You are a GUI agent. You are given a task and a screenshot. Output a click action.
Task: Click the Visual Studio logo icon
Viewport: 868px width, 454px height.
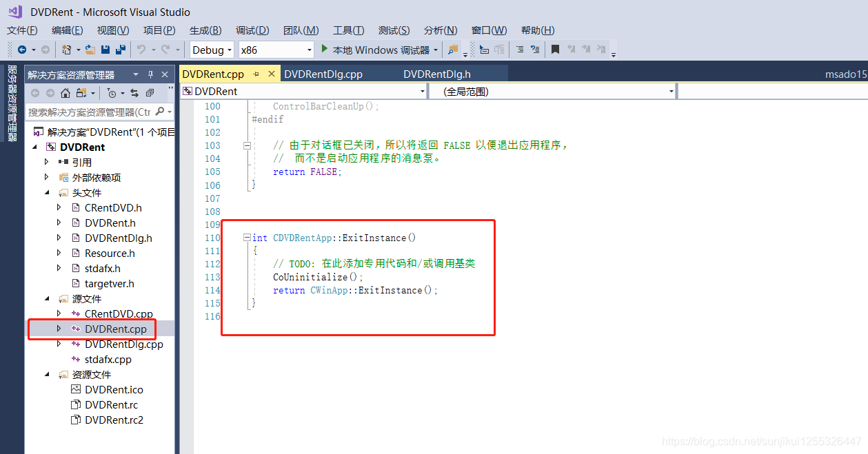[14, 12]
